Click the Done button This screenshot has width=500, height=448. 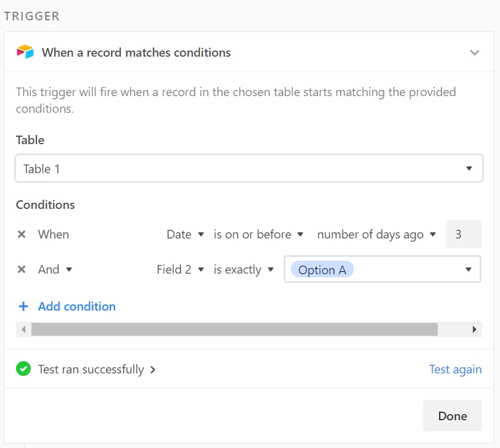(x=453, y=416)
